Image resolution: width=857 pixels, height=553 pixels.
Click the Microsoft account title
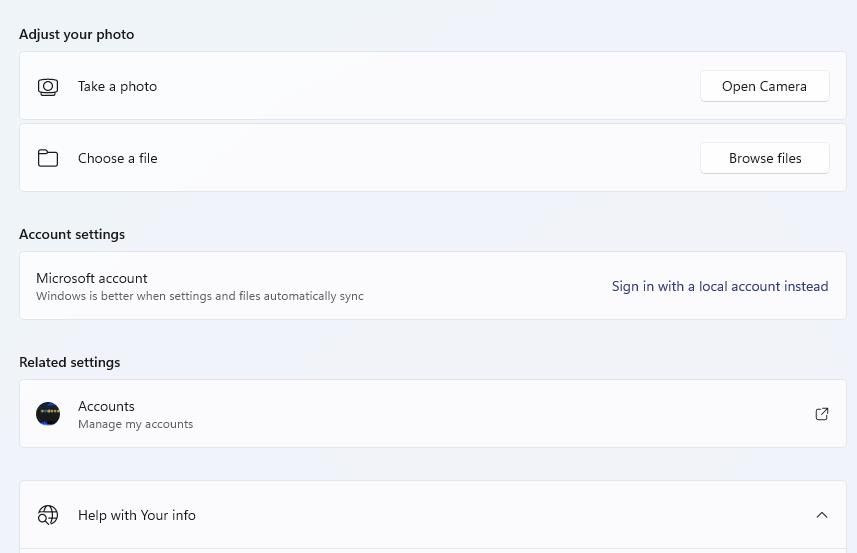92,278
